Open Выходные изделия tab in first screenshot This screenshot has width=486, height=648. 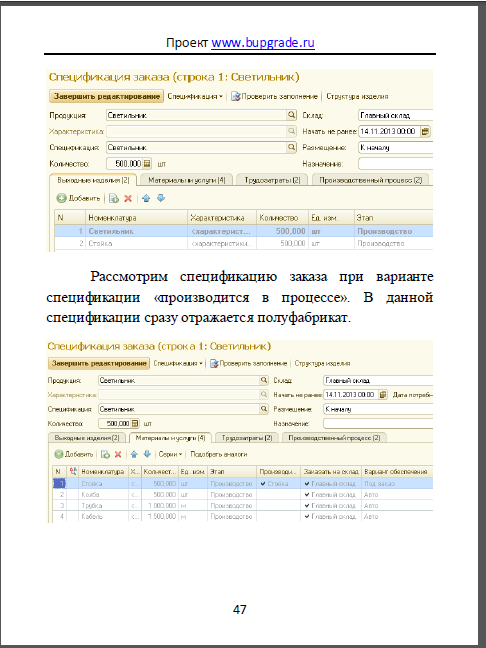pyautogui.click(x=93, y=180)
